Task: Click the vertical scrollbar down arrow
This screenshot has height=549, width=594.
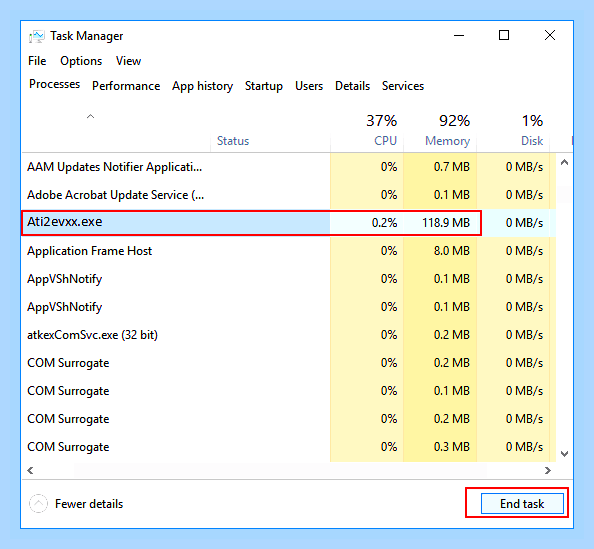Action: tap(564, 454)
